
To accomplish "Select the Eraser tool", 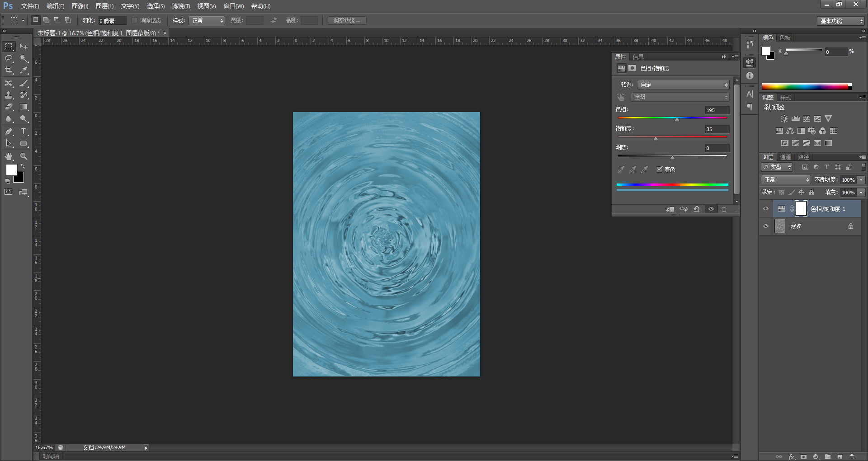I will click(9, 107).
